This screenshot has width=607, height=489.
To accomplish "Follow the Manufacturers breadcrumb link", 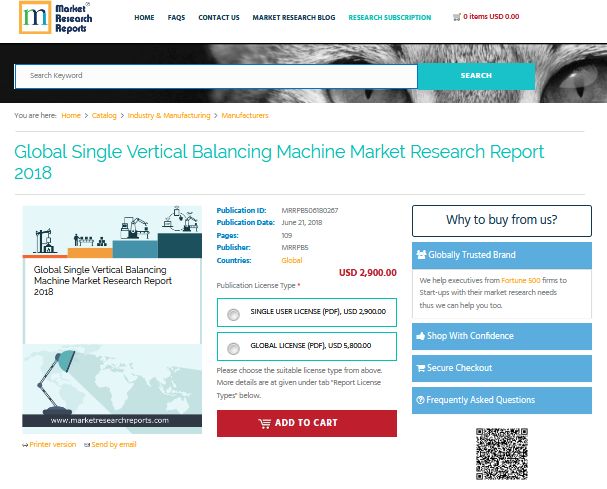I will (x=245, y=115).
